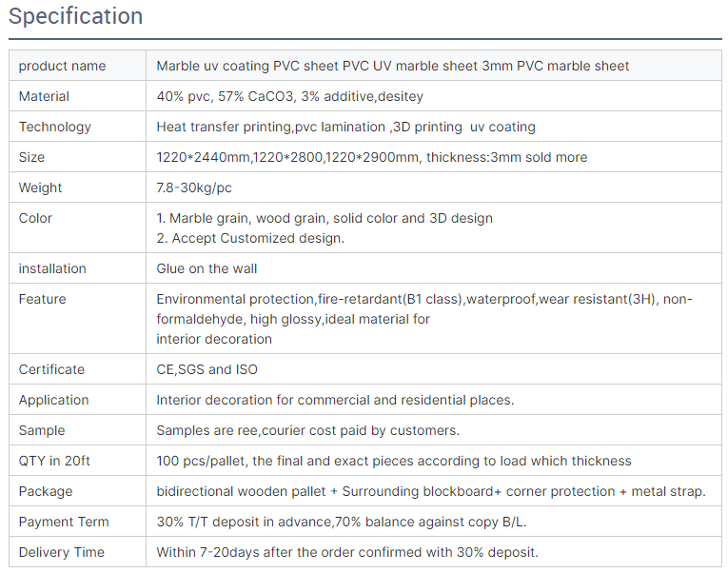This screenshot has height=573, width=728.
Task: Click the 'Marble grain, wood grain' color line
Action: click(325, 219)
